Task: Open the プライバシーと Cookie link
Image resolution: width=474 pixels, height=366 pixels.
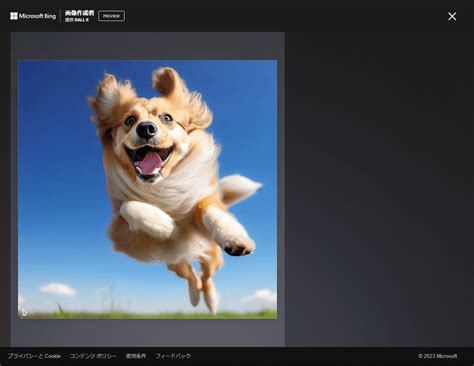Action: (34, 356)
